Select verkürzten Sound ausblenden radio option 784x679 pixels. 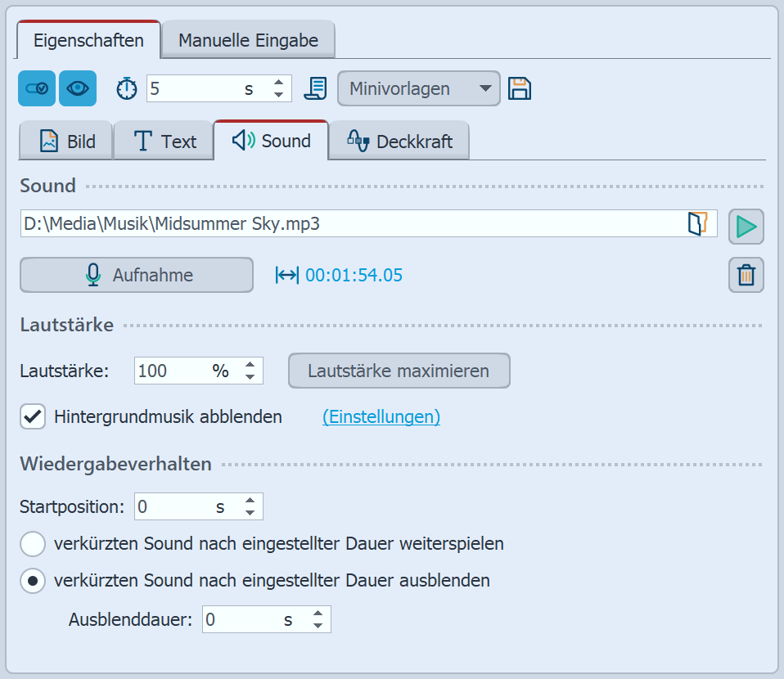pos(33,581)
